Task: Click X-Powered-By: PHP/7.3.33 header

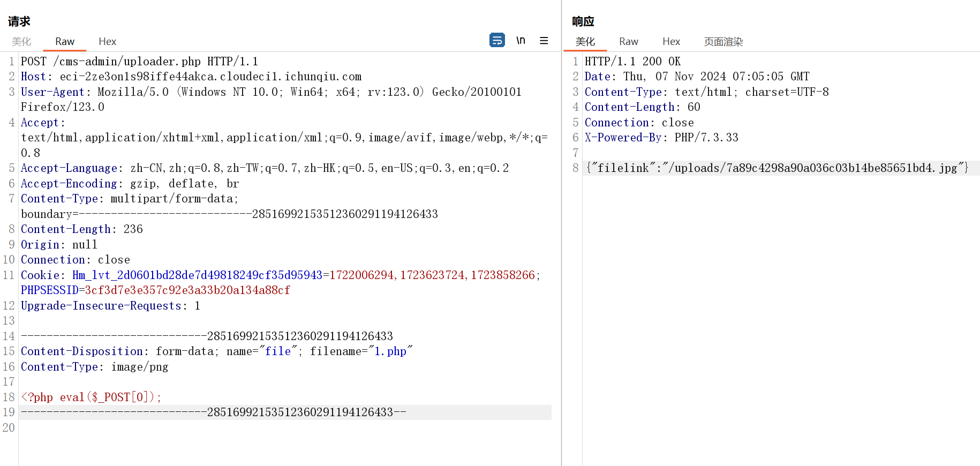Action: (x=661, y=138)
